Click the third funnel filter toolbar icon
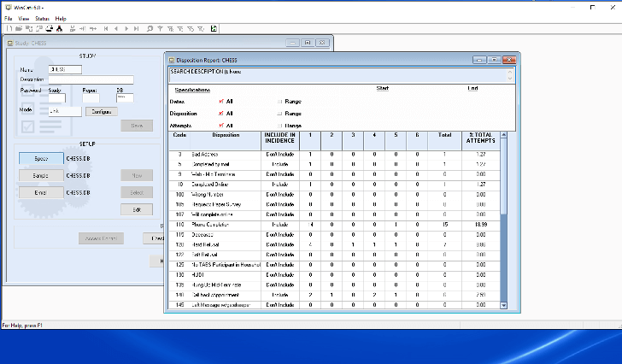This screenshot has height=364, width=622. point(180,28)
